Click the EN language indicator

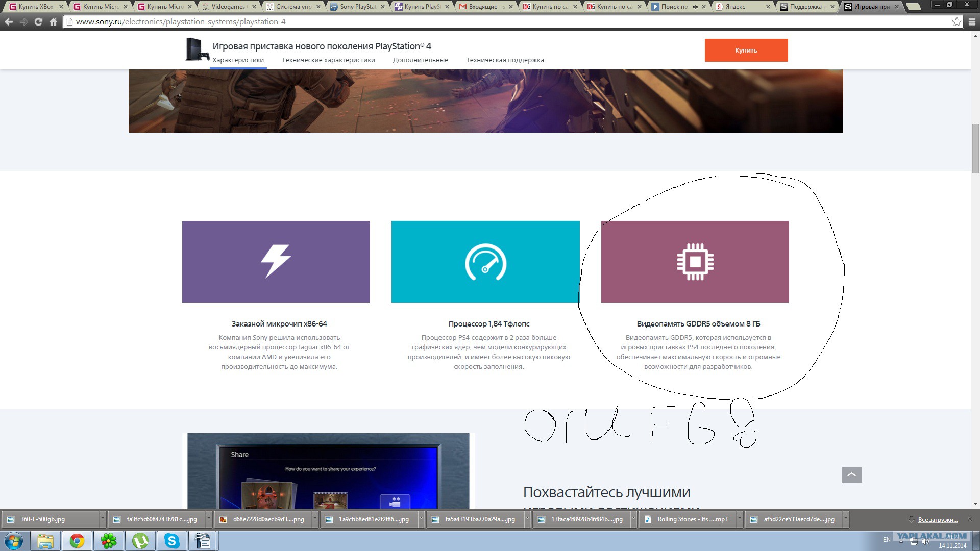point(887,540)
